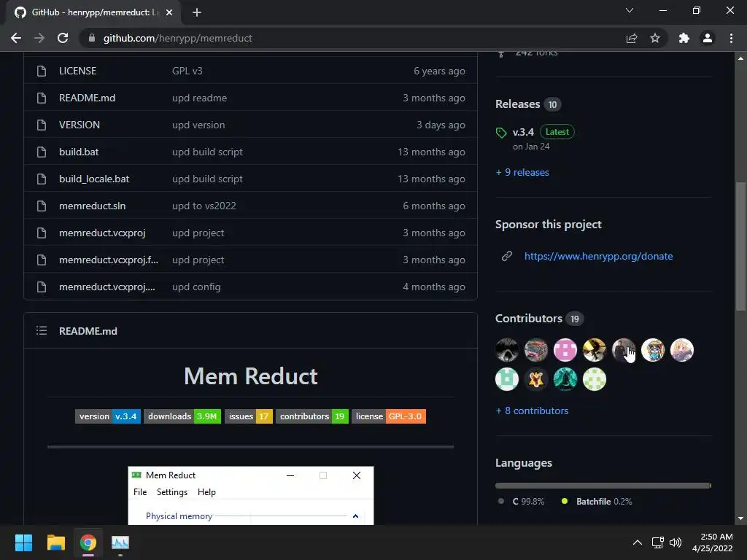The height and width of the screenshot is (560, 747).
Task: Open contributor avatar under the hand cursor
Action: (624, 350)
